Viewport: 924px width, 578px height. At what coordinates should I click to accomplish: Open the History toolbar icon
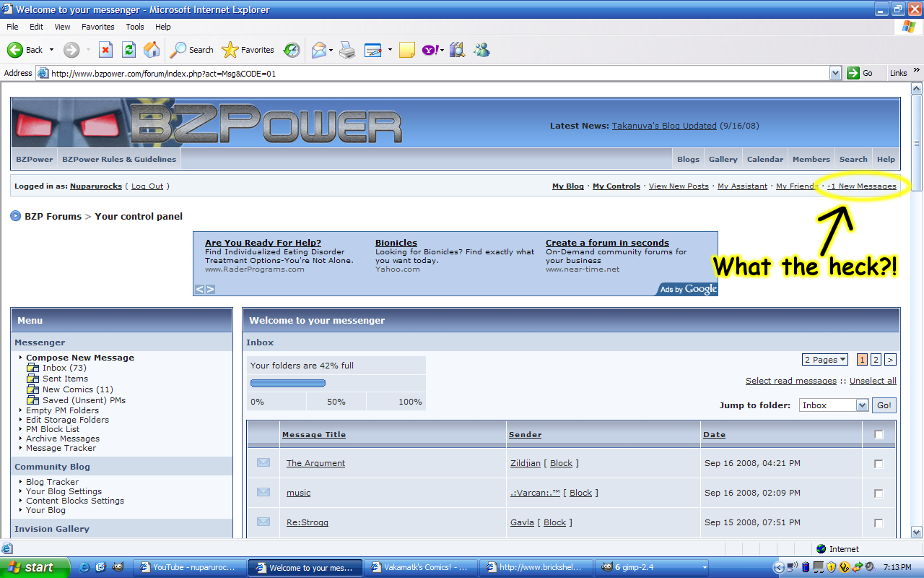[292, 50]
